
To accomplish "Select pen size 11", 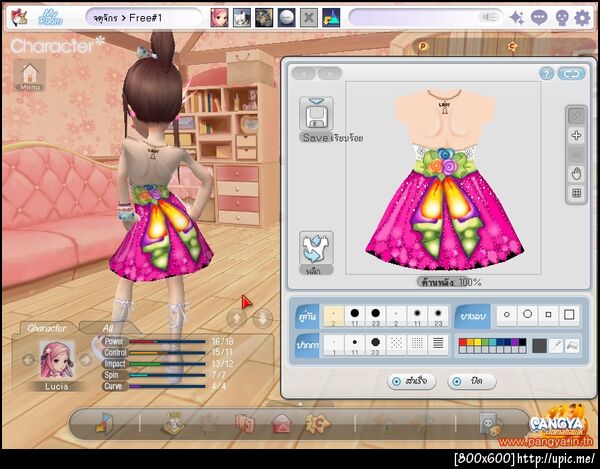I will pyautogui.click(x=355, y=345).
